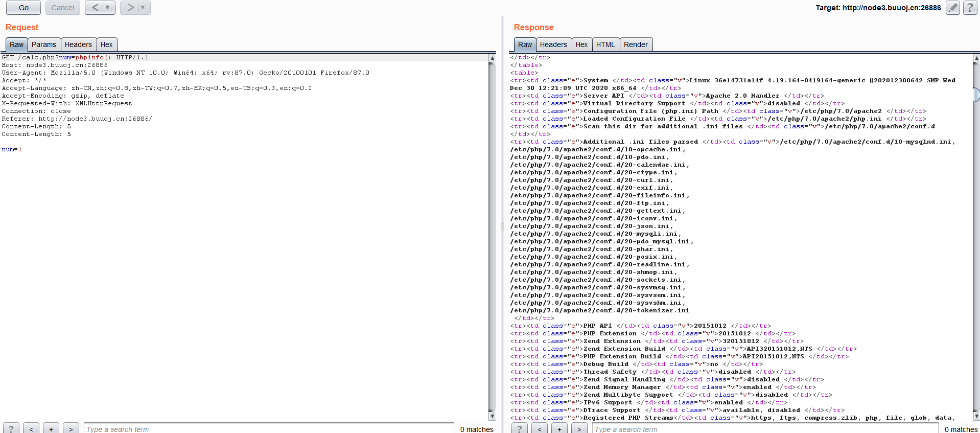Go forward to next request in history

pos(130,8)
